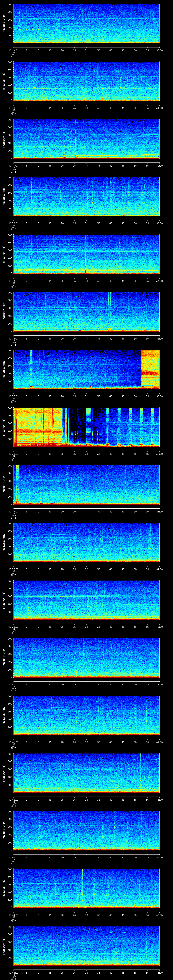This screenshot has height=980, width=173.
Task: Click the 10:32:00 start time label
Action: click(13, 223)
